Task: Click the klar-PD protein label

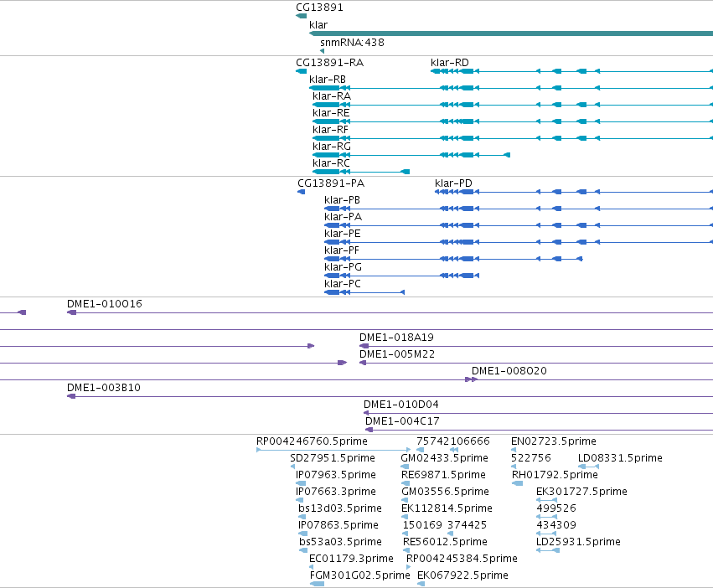Action: tap(453, 183)
